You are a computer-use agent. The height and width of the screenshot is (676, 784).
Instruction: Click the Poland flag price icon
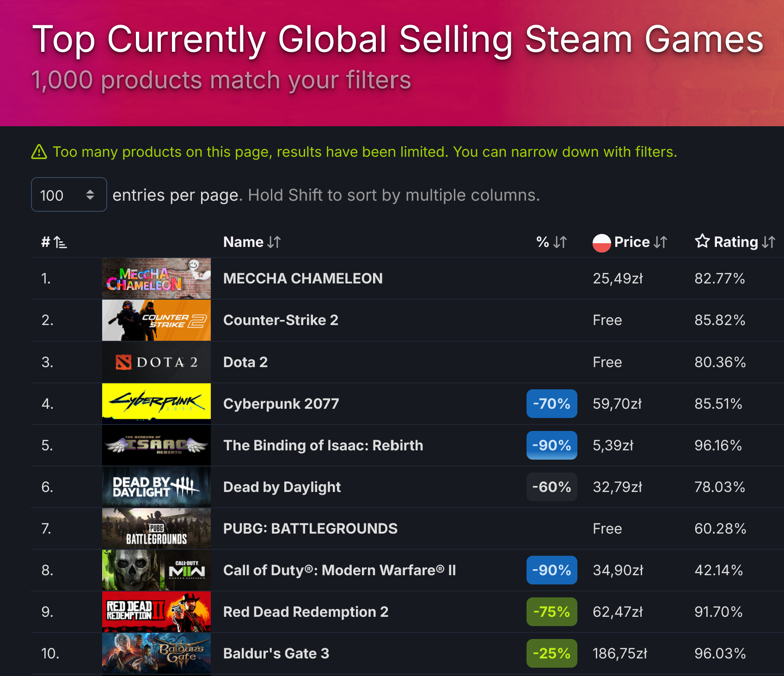(x=601, y=242)
